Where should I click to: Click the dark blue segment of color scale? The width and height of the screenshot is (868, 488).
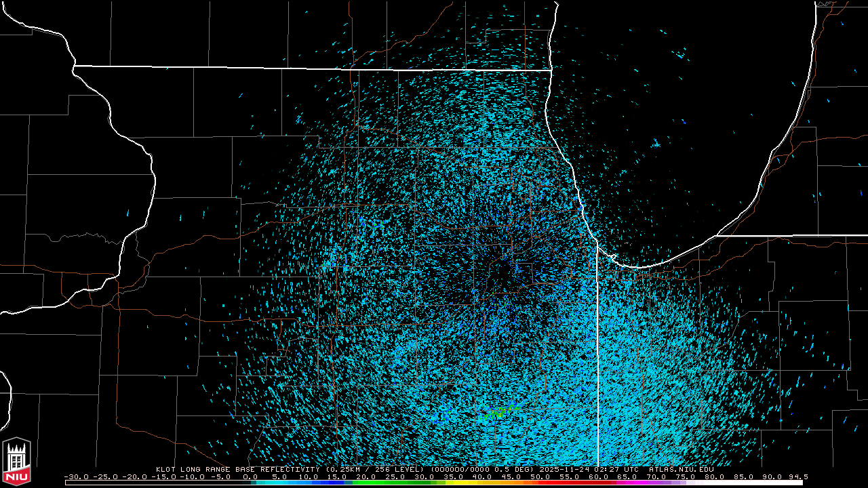pyautogui.click(x=336, y=483)
